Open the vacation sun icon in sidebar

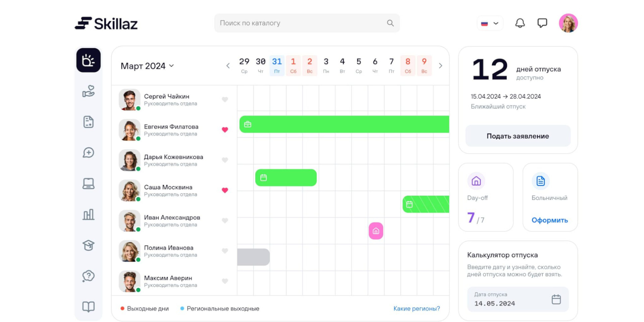point(88,60)
